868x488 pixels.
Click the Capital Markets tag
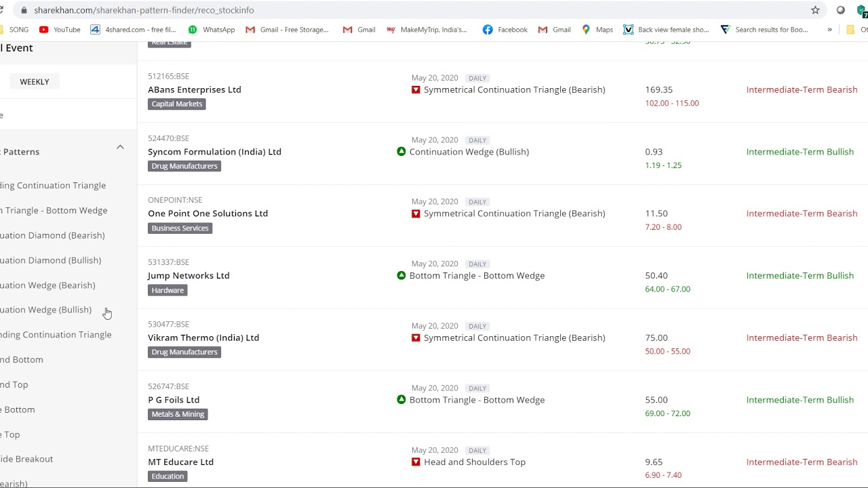coord(177,104)
